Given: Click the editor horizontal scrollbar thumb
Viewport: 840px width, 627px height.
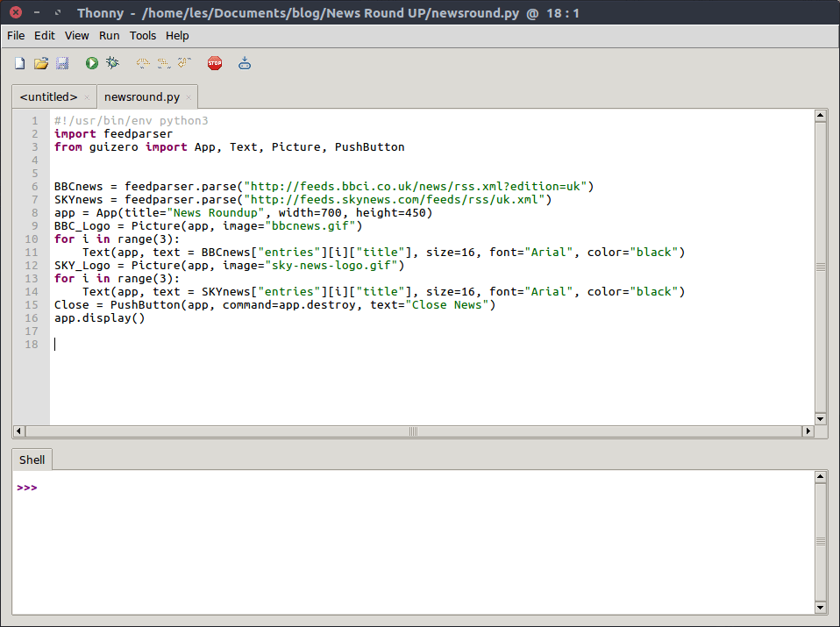Looking at the screenshot, I should 413,431.
